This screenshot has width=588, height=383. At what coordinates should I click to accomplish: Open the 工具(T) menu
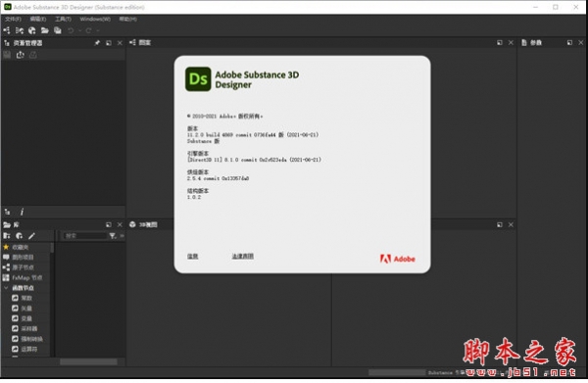coord(63,19)
